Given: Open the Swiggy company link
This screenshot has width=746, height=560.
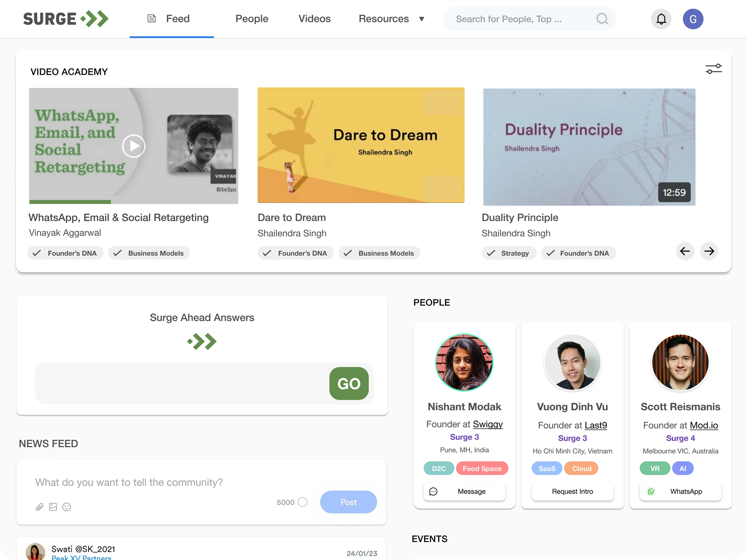Looking at the screenshot, I should click(x=488, y=424).
